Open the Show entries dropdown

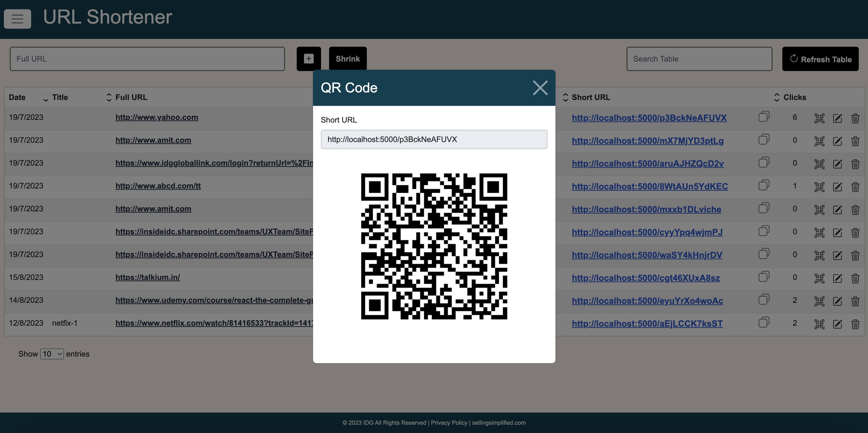52,354
